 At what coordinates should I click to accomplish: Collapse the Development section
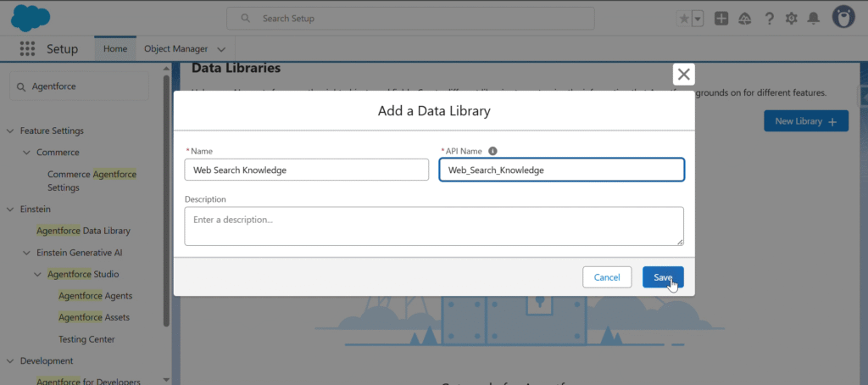(x=10, y=360)
